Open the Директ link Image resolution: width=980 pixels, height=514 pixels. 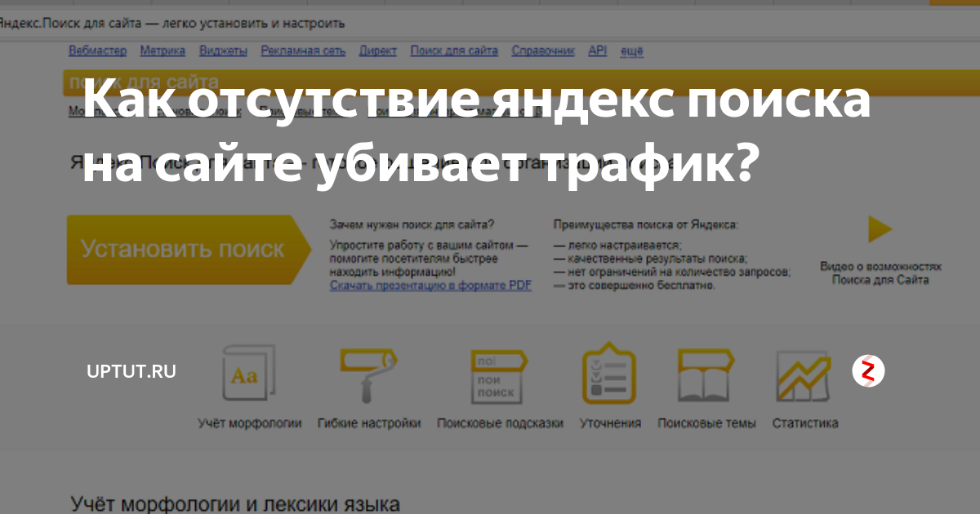pos(378,51)
